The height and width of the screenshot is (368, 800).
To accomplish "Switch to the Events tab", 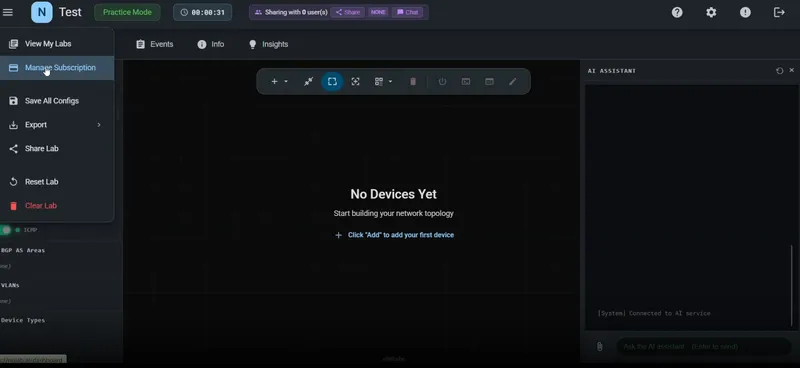I will tap(155, 44).
